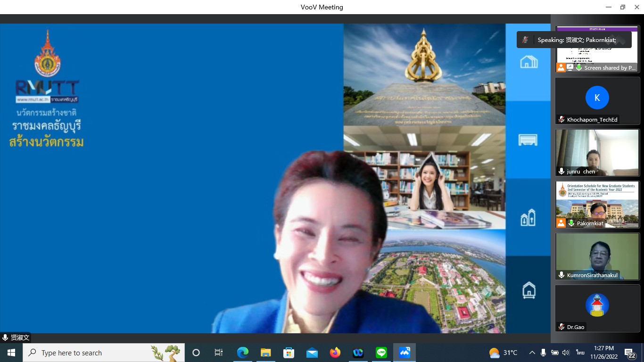Launch Firefox from the taskbar
Viewport: 644px width, 362px height.
point(335,353)
